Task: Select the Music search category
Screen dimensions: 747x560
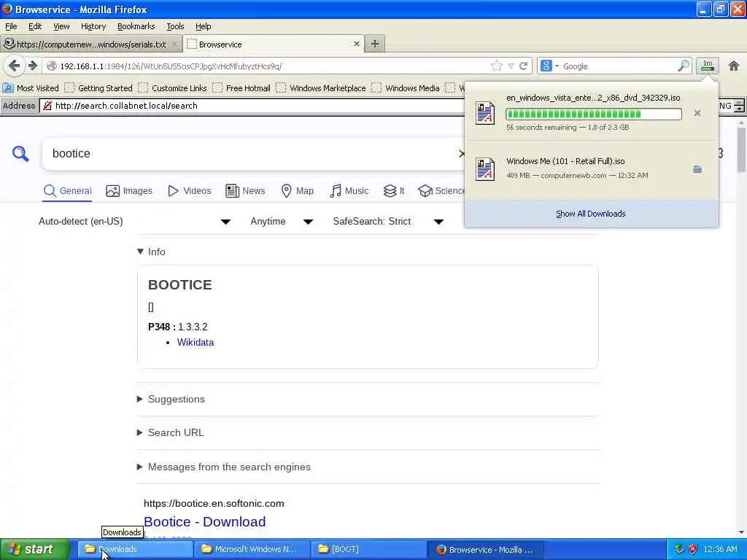Action: (349, 191)
